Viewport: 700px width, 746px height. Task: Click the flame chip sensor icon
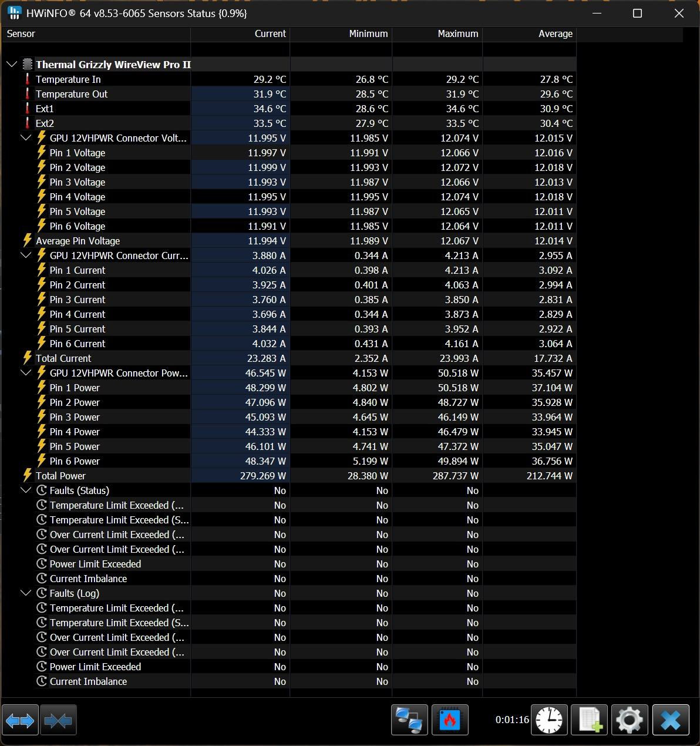pos(450,720)
